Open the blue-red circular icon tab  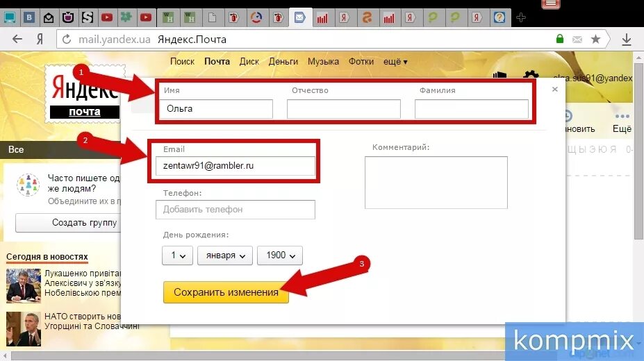[x=256, y=17]
